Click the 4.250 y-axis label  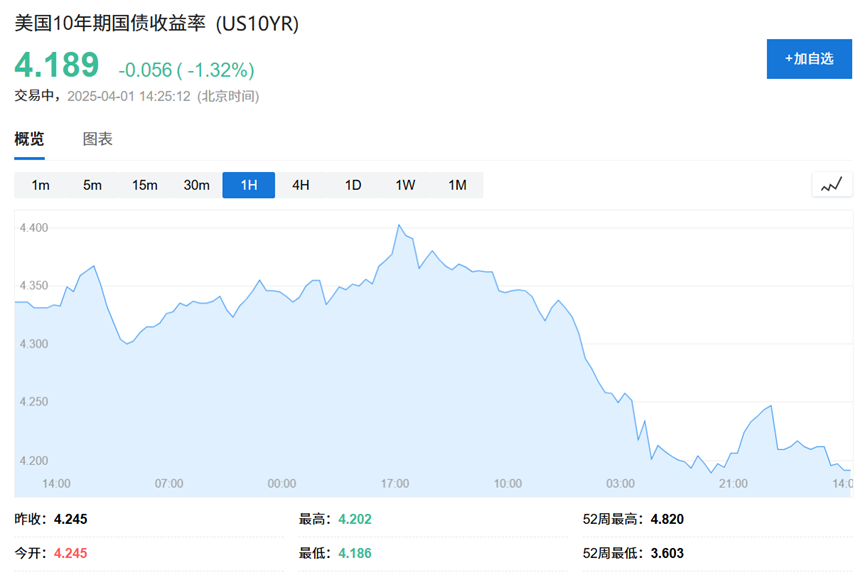coord(34,402)
